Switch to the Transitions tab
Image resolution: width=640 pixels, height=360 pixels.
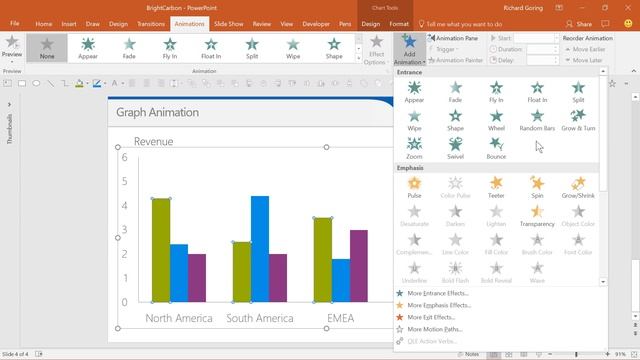point(151,24)
